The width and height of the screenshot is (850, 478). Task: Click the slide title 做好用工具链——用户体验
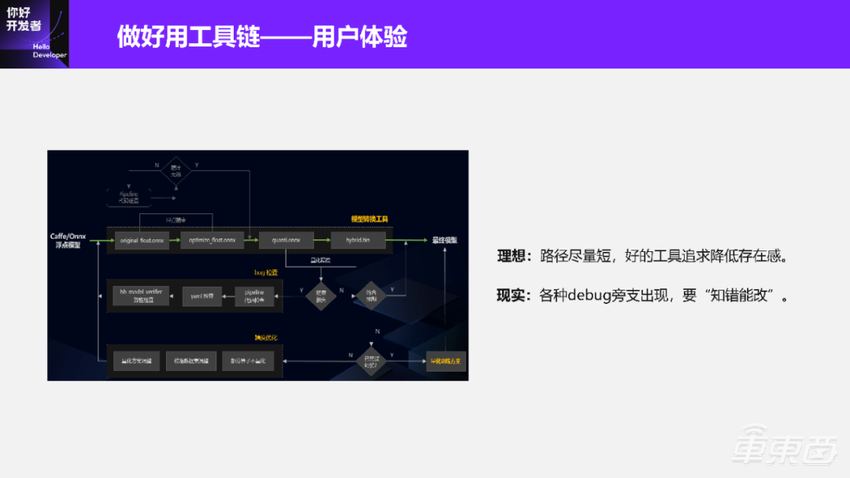tap(261, 38)
